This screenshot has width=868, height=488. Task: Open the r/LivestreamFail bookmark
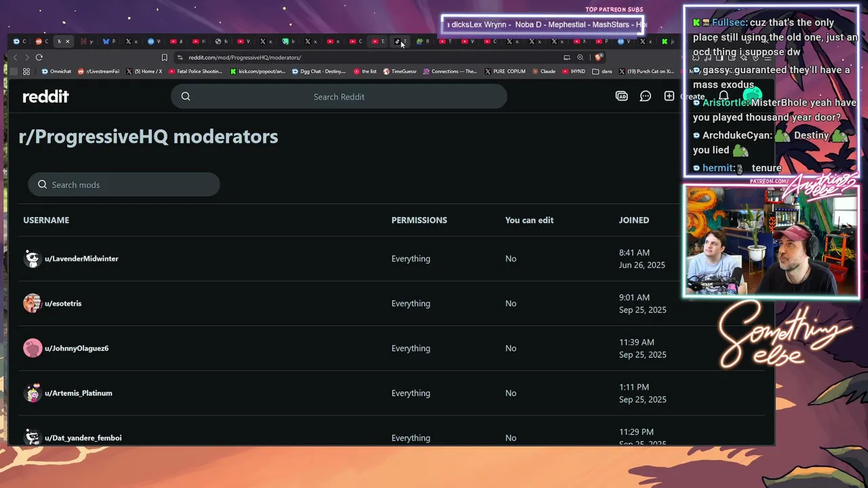pyautogui.click(x=99, y=71)
